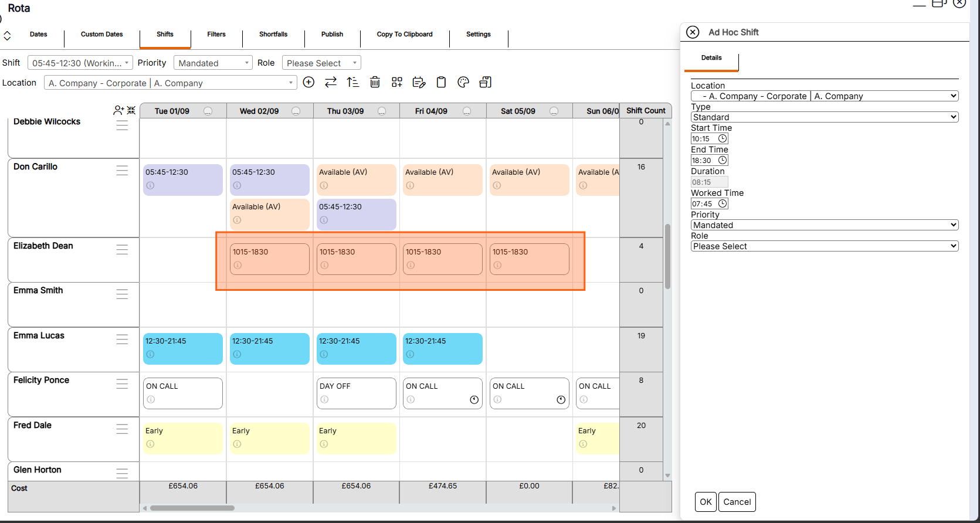The width and height of the screenshot is (980, 523).
Task: Click the collapse rows arrows icon
Action: point(131,110)
